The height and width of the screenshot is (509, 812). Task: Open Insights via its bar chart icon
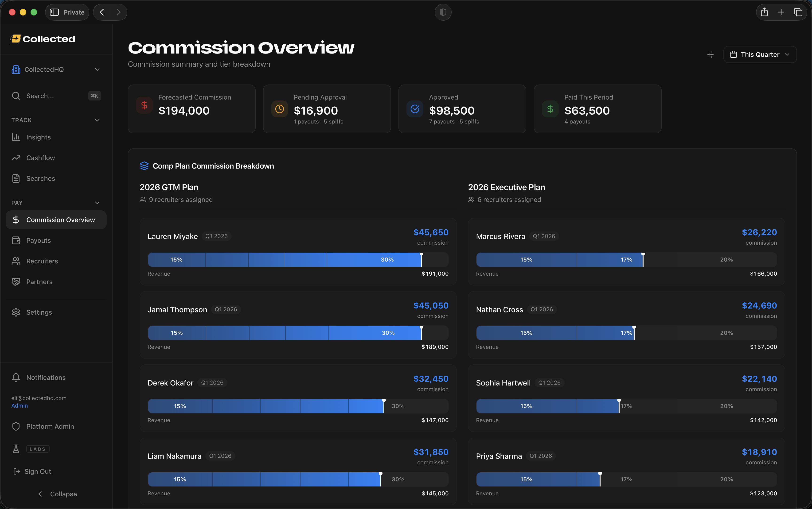click(x=16, y=137)
